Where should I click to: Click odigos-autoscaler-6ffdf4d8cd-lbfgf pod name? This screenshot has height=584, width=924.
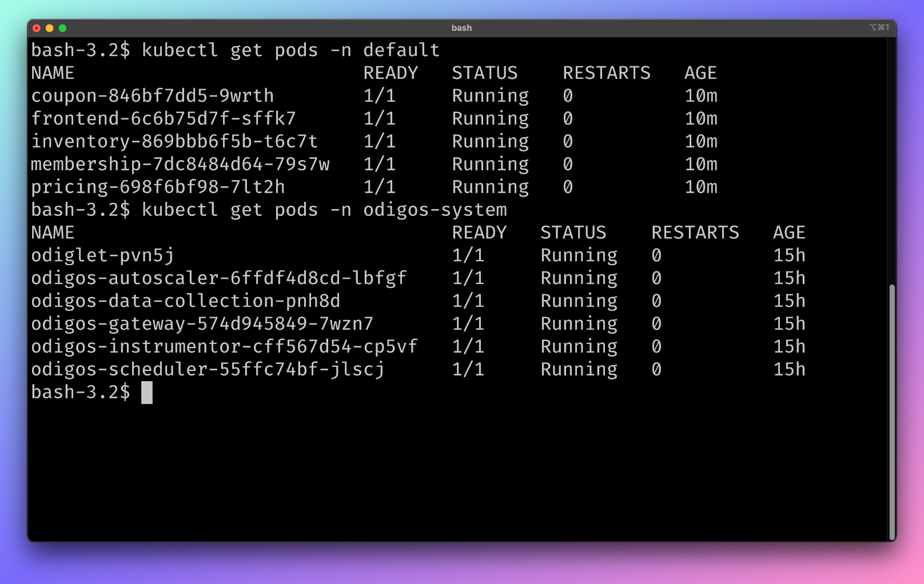219,278
